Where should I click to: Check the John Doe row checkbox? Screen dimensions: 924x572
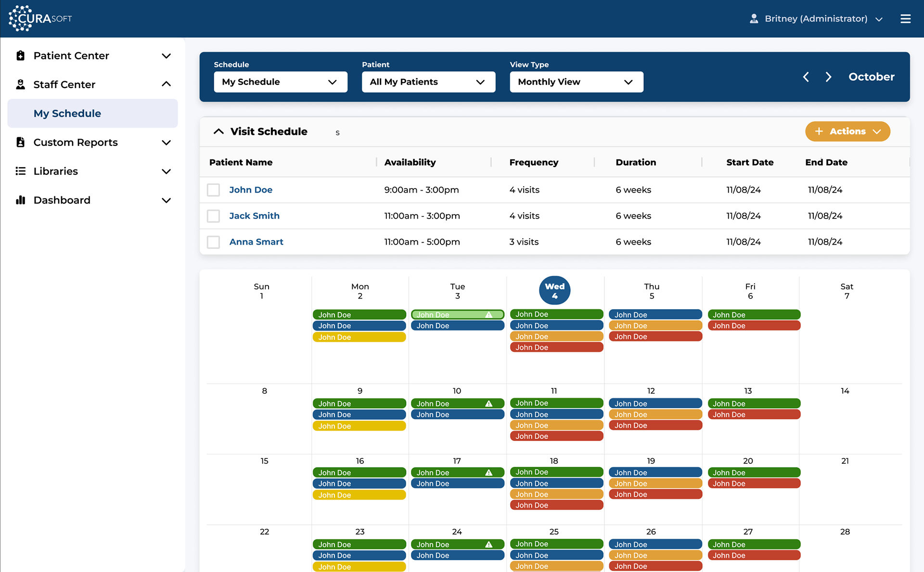[x=213, y=190]
